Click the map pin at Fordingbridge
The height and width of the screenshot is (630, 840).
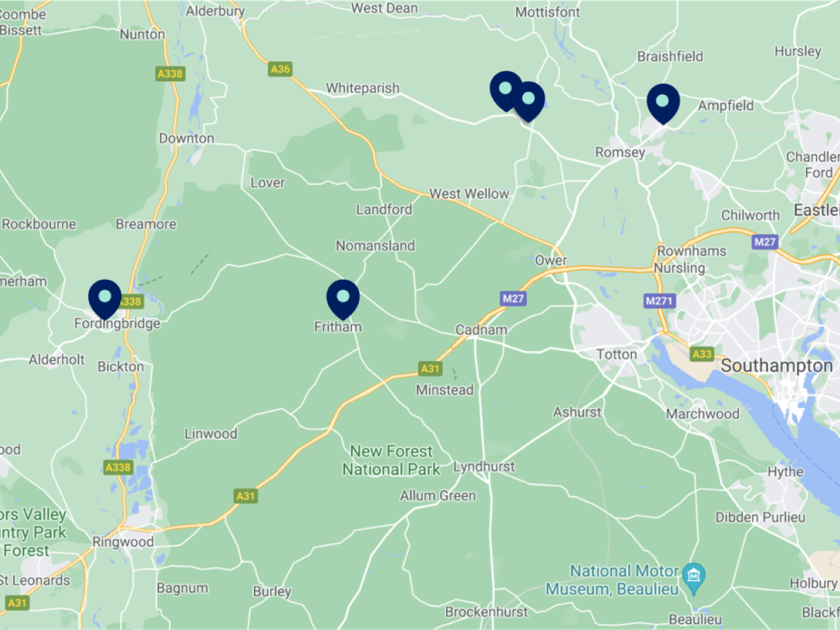[x=105, y=299]
